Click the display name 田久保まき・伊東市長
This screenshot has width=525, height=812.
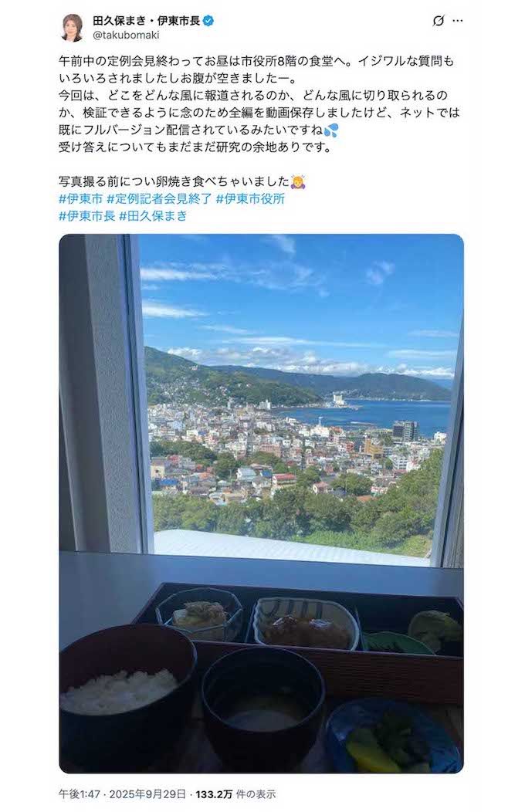coord(147,21)
